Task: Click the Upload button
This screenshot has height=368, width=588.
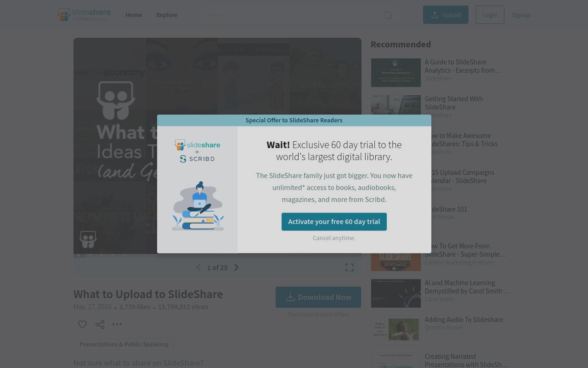Action: 446,15
